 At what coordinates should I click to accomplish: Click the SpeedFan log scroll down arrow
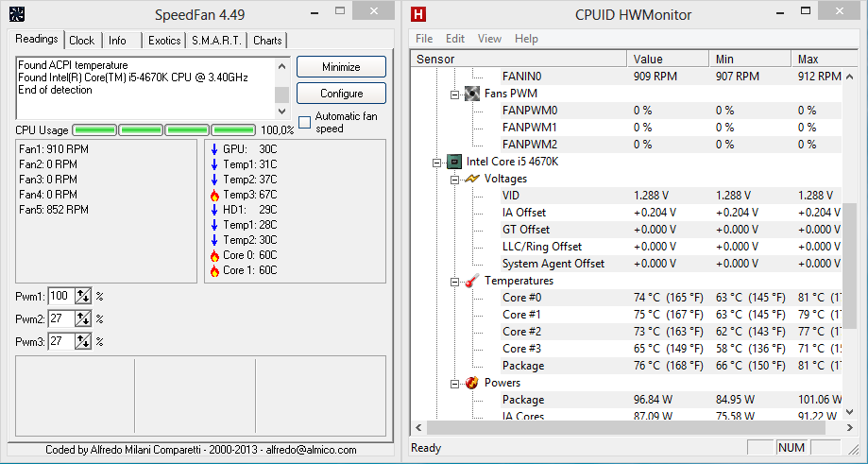281,111
